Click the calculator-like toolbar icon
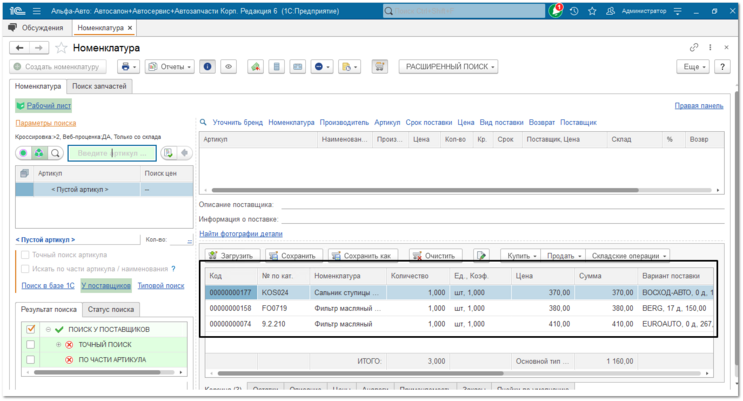Viewport: 743px width, 401px height. tap(277, 67)
